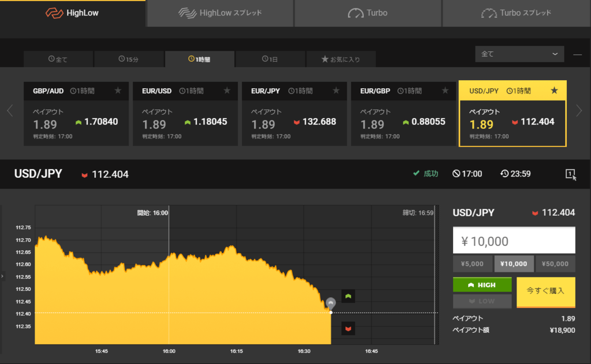Viewport: 591px width, 364px height.
Task: Set amount to ¥5,000
Action: [472, 264]
